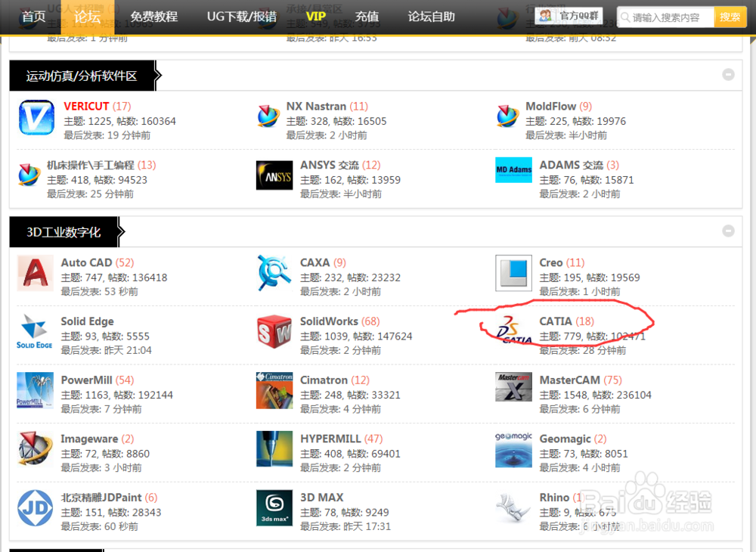Open the MasterCAM forum link
Viewport: 756px width, 552px height.
(x=570, y=380)
